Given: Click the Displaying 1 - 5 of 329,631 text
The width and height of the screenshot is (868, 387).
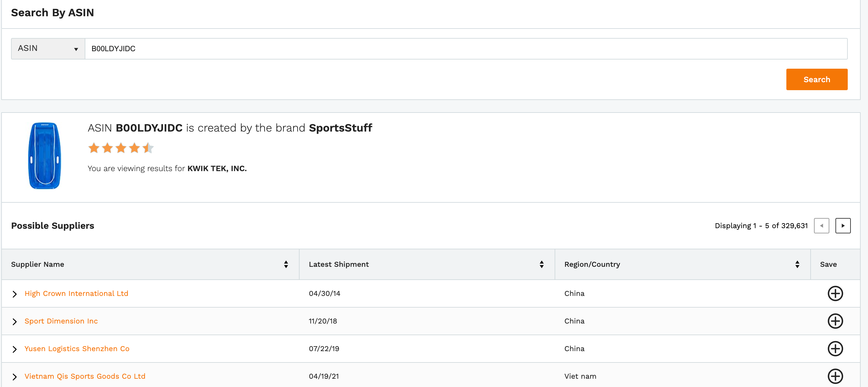Looking at the screenshot, I should (761, 225).
